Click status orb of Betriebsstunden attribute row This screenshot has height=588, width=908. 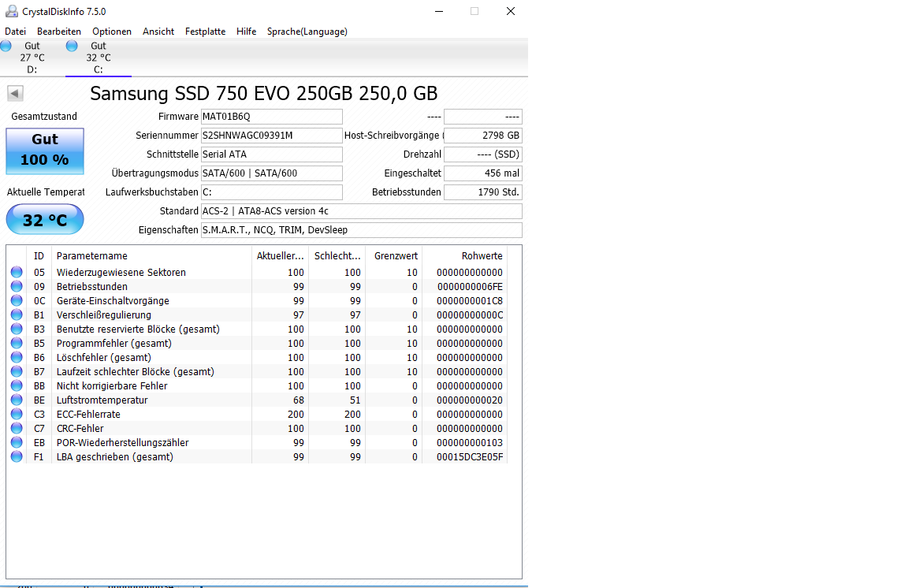pyautogui.click(x=17, y=286)
